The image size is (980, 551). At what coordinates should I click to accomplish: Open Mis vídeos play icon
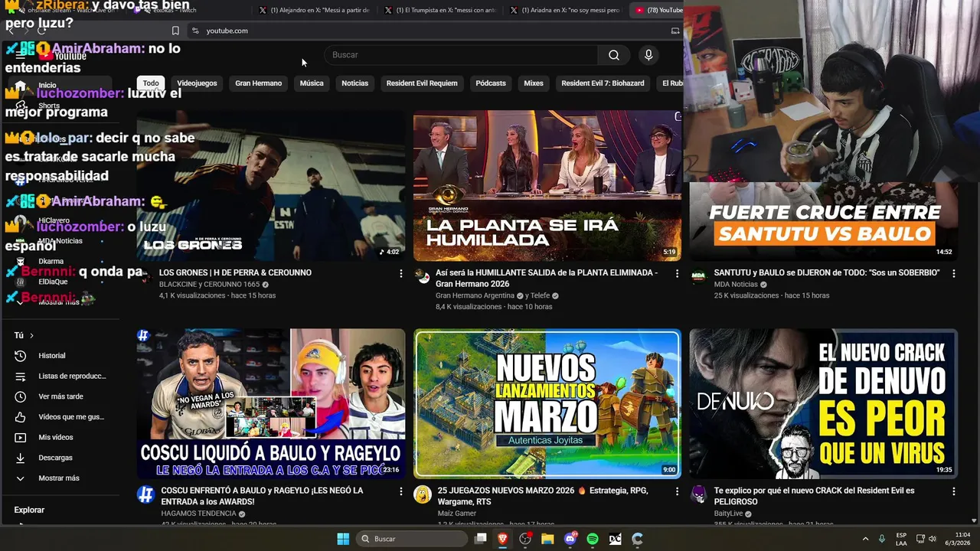click(21, 438)
